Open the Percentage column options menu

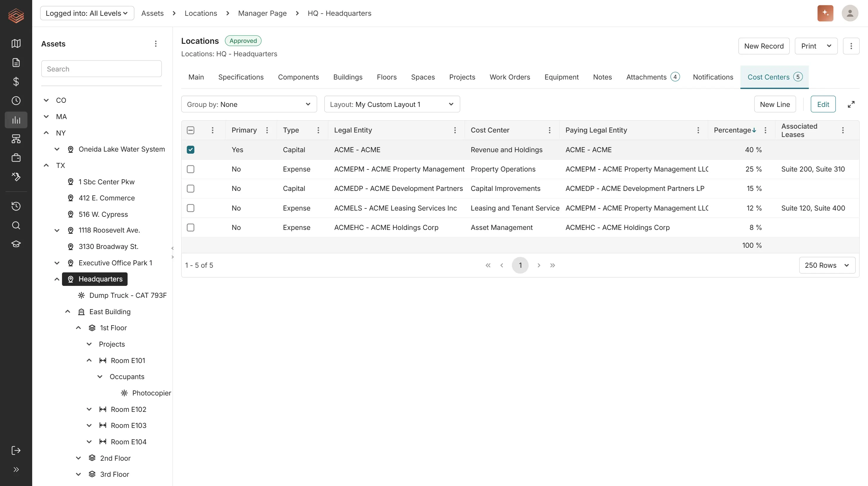[765, 130]
